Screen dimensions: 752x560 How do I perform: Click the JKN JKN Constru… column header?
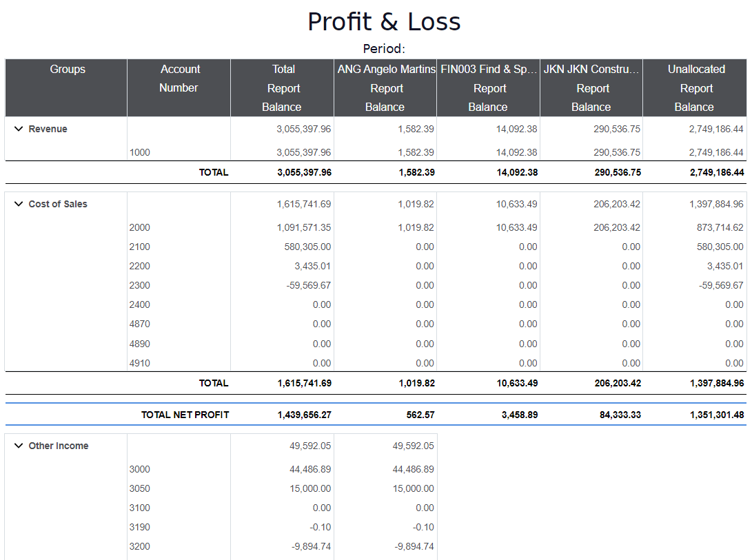pyautogui.click(x=591, y=70)
